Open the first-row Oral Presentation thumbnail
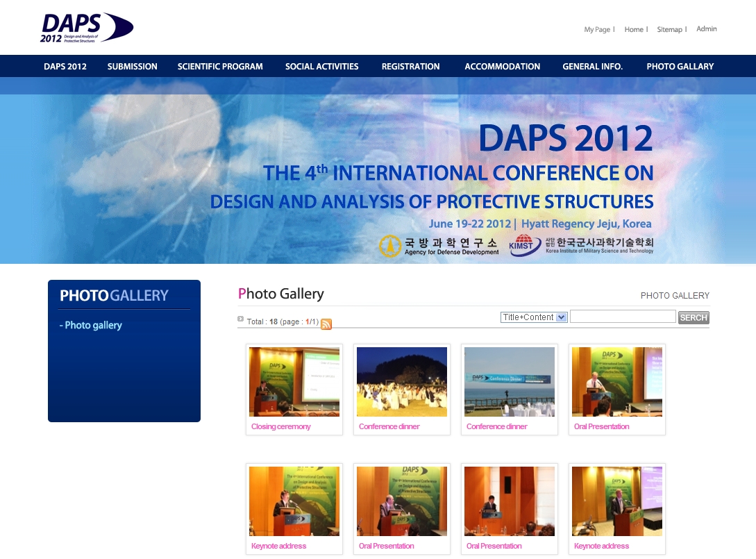 (616, 381)
